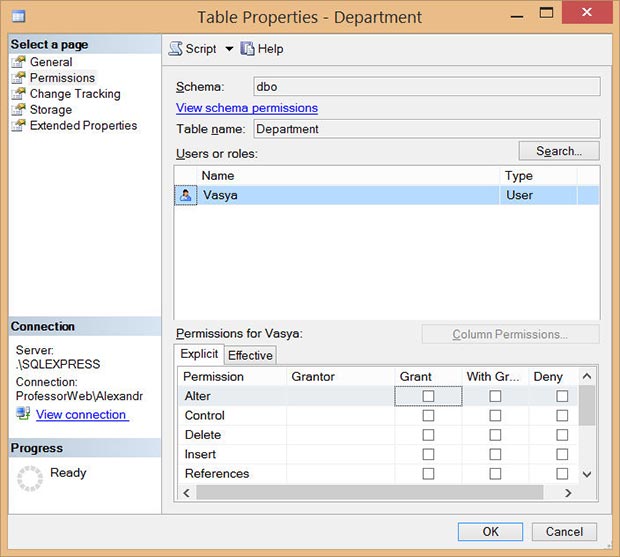Click the permissions list scroll down arrow
The height and width of the screenshot is (557, 620).
coord(587,474)
